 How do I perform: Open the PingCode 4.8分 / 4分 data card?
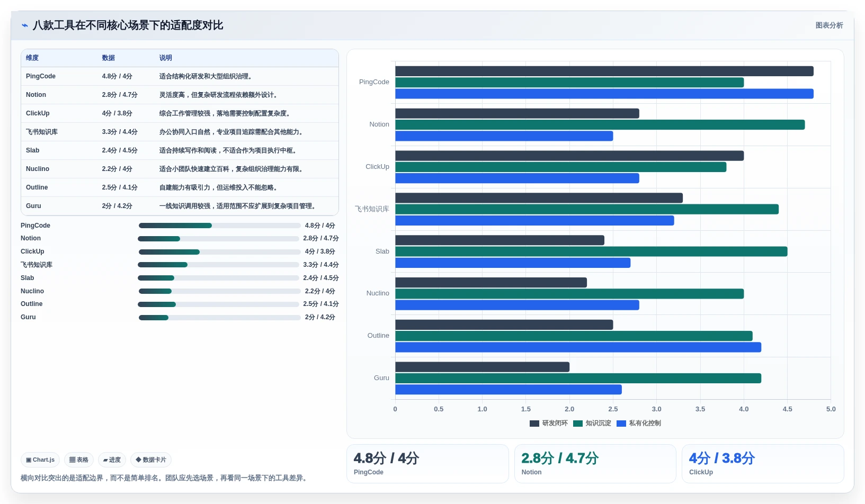(x=427, y=464)
